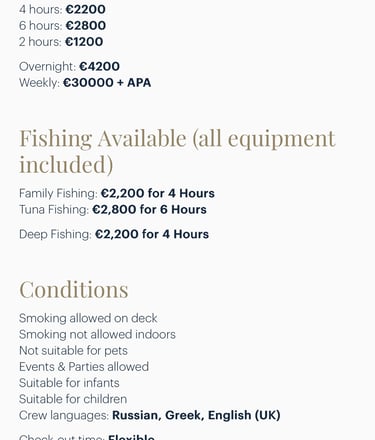The width and height of the screenshot is (375, 440).
Task: Click 'Russian, Greek, English (UK)' text
Action: tap(196, 415)
